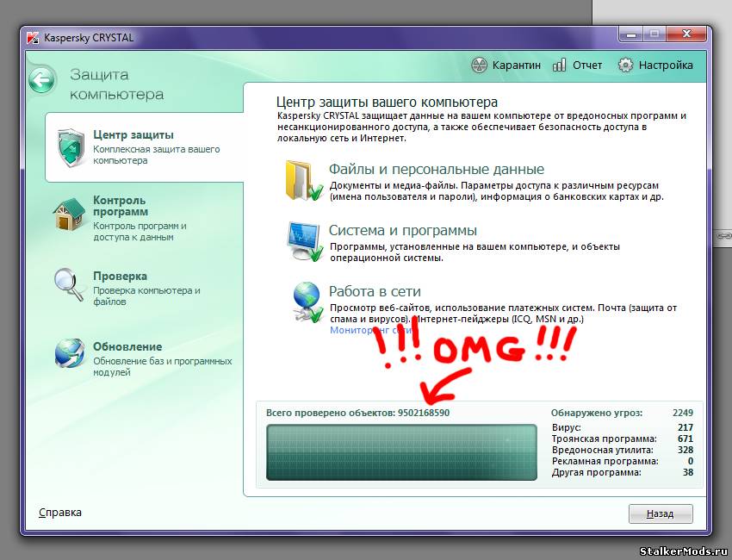Click the Обновление globe icon
The width and height of the screenshot is (732, 560).
click(70, 353)
